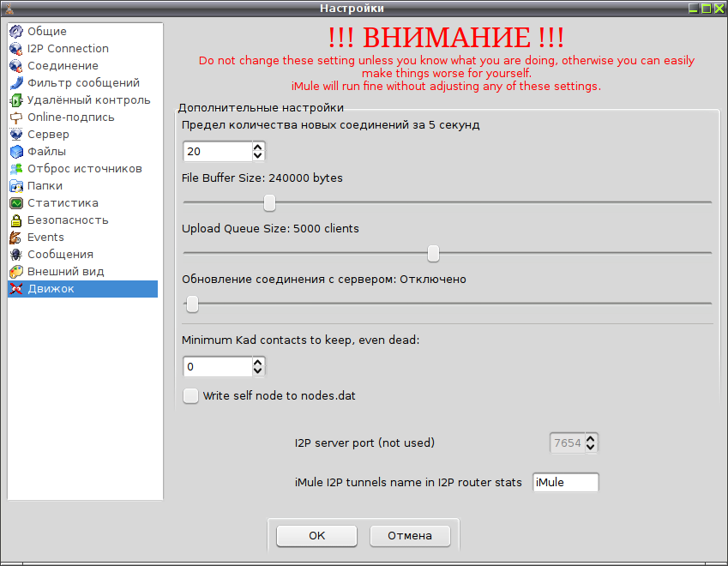Enable Write self node to nodes.dat
Image resolution: width=728 pixels, height=566 pixels.
click(190, 395)
